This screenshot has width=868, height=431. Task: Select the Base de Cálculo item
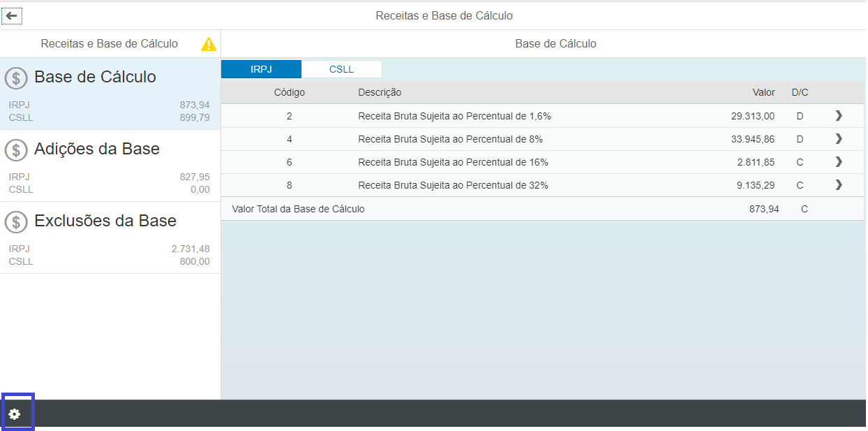(110, 94)
